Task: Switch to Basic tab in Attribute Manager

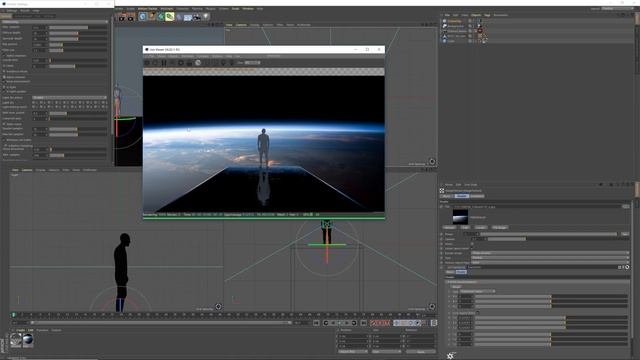Action: click(447, 196)
